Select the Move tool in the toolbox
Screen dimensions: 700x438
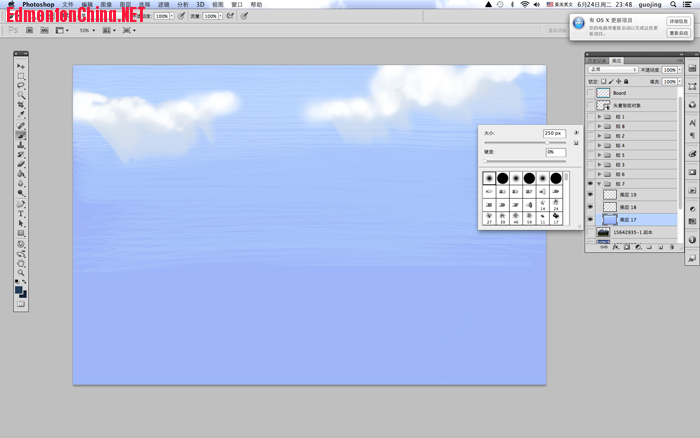[x=21, y=66]
